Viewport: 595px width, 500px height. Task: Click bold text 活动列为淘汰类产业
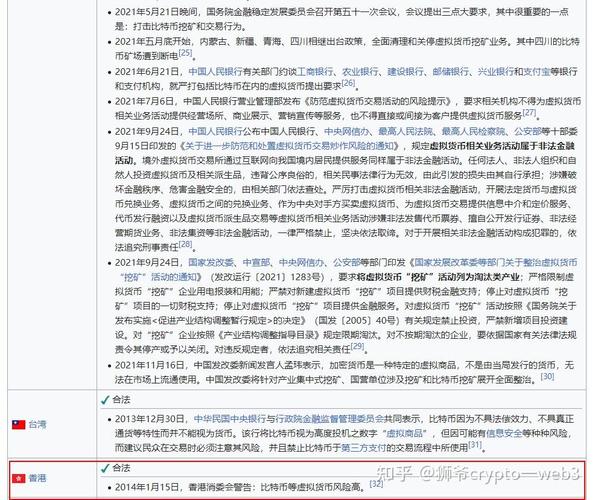[479, 277]
